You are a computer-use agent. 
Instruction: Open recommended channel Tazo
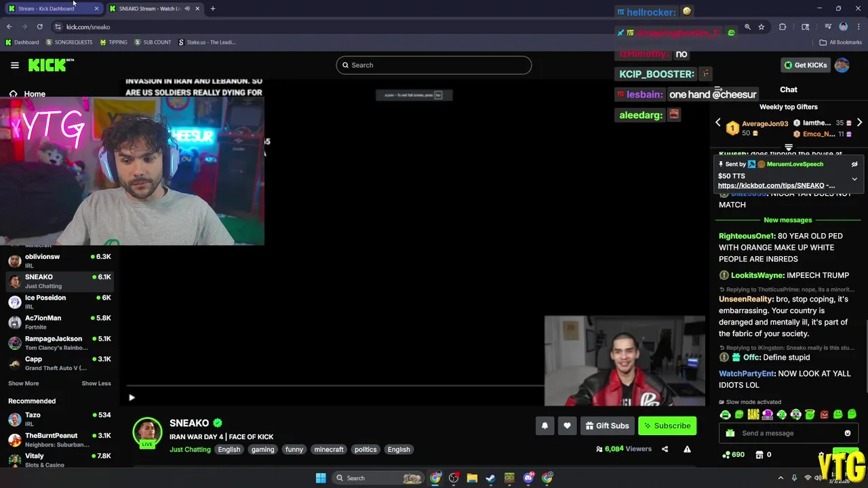point(60,419)
